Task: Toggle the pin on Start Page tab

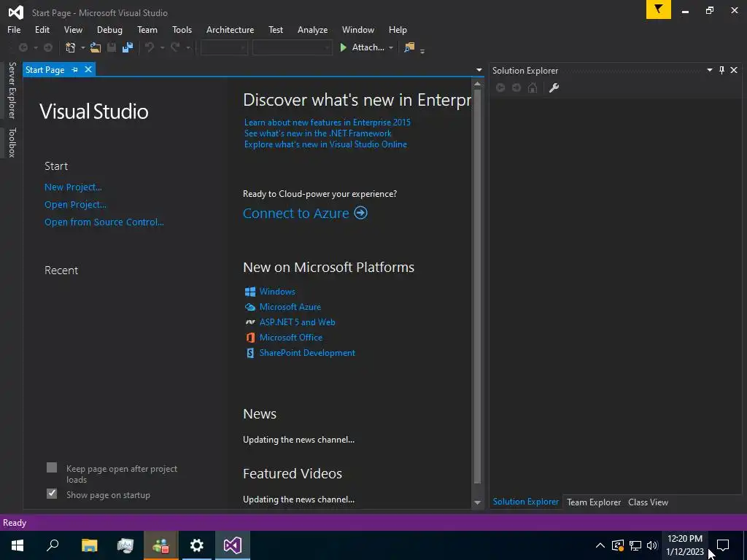Action: coord(75,69)
